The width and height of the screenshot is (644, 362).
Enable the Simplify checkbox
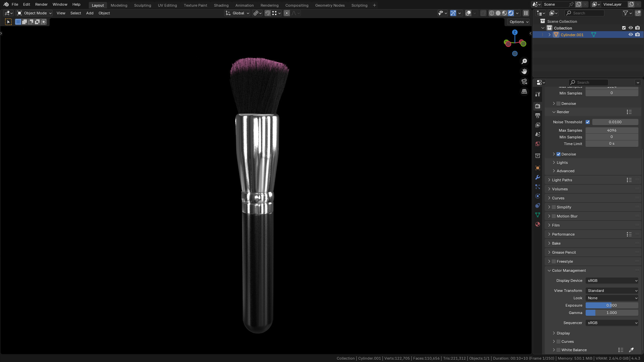[554, 207]
